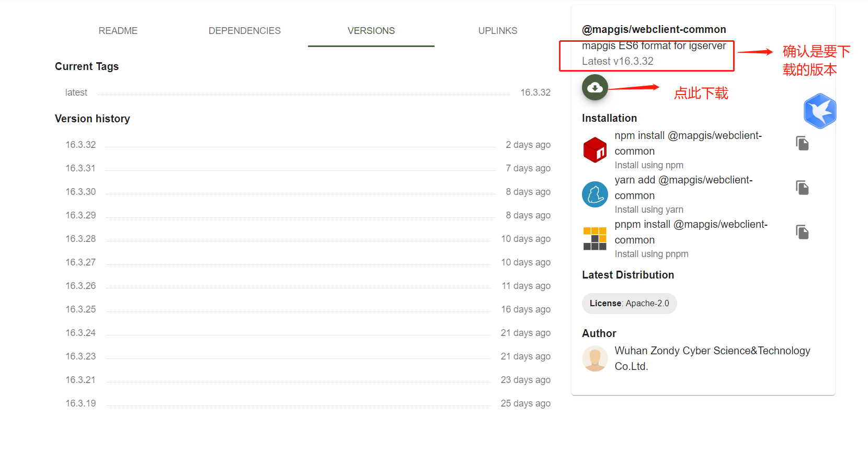Click the License Apache-2.0 chip

coord(629,304)
